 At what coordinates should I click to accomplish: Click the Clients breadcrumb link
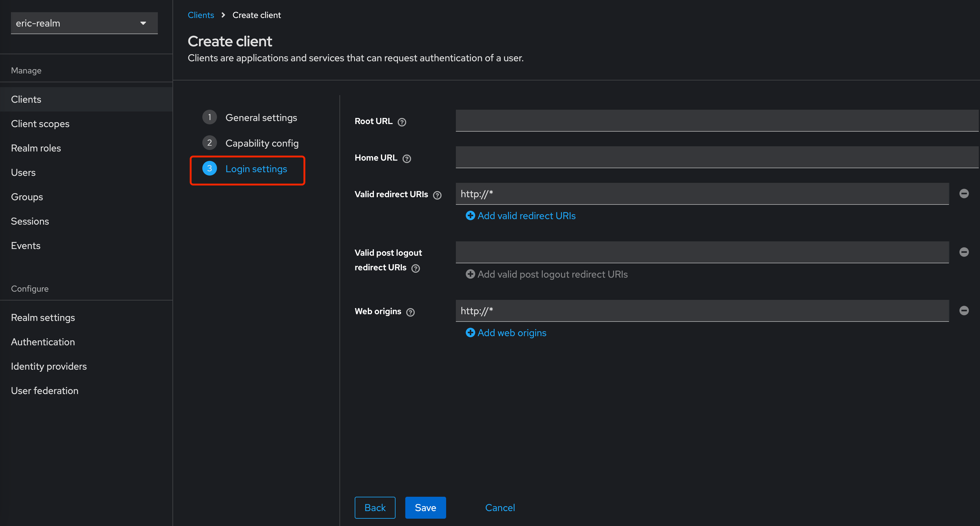pyautogui.click(x=201, y=15)
